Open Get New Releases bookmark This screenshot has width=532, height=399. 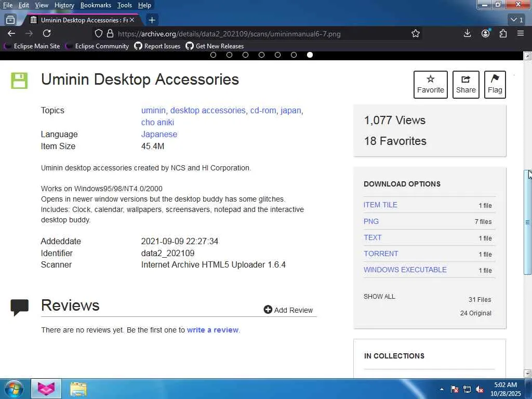(x=215, y=46)
